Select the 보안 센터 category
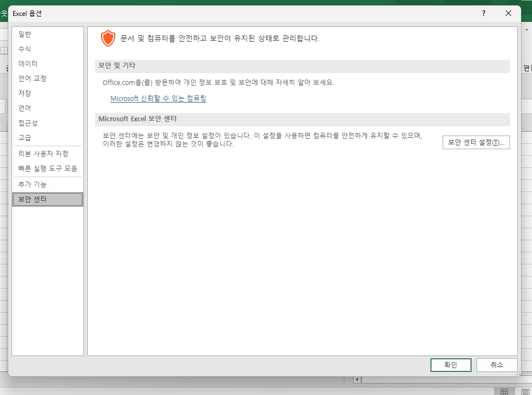This screenshot has width=532, height=395. click(x=48, y=199)
